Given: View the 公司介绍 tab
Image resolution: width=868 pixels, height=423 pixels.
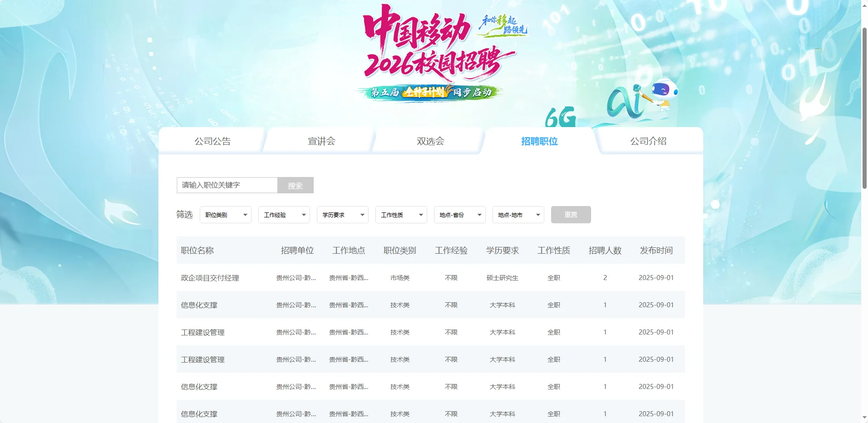Looking at the screenshot, I should point(648,141).
